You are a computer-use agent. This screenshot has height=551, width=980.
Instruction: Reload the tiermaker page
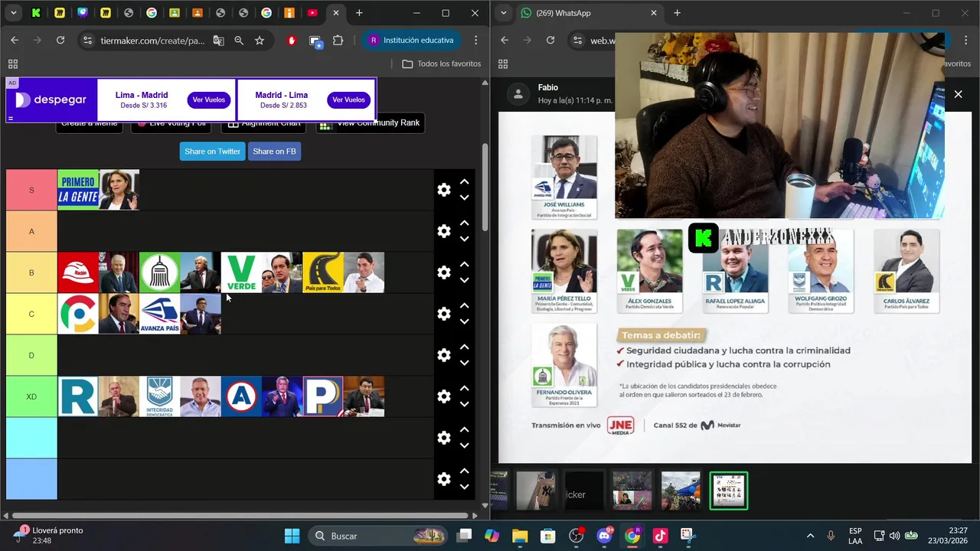coord(60,41)
